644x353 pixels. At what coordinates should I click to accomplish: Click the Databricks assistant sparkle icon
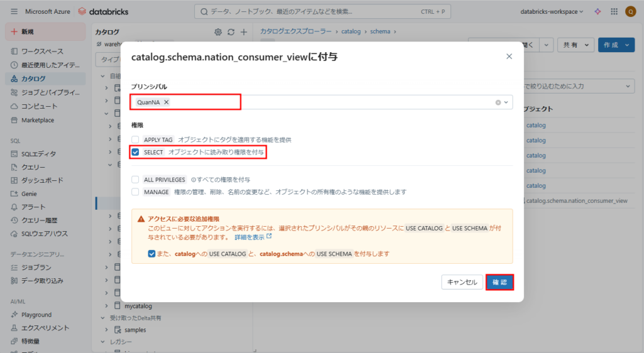pos(597,11)
